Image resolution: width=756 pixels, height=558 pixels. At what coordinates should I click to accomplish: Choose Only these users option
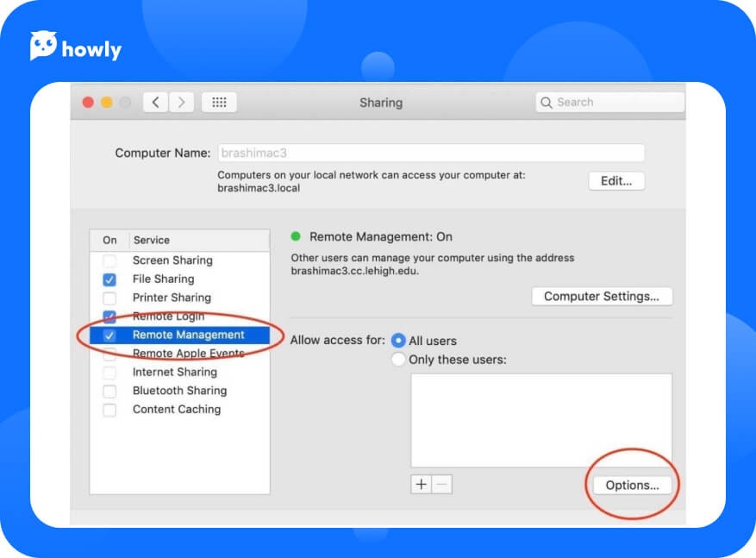[398, 360]
